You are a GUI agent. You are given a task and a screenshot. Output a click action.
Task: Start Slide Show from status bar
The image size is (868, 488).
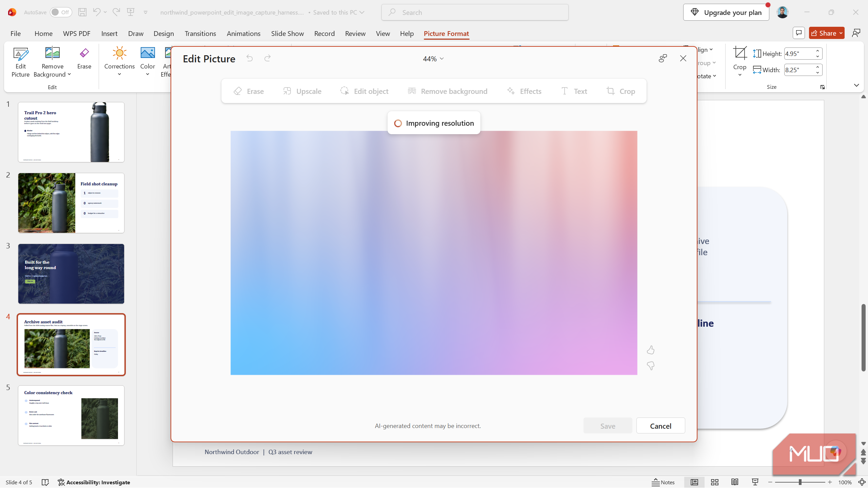point(755,482)
